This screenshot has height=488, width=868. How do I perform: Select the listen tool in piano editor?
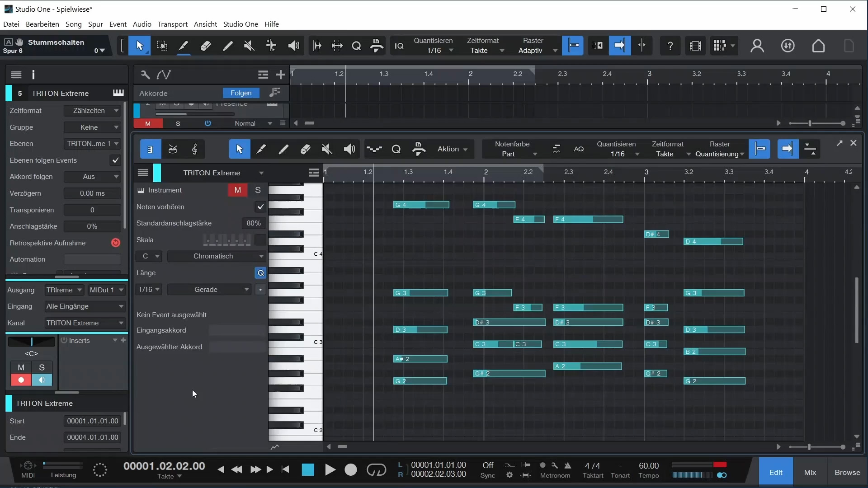pos(349,149)
